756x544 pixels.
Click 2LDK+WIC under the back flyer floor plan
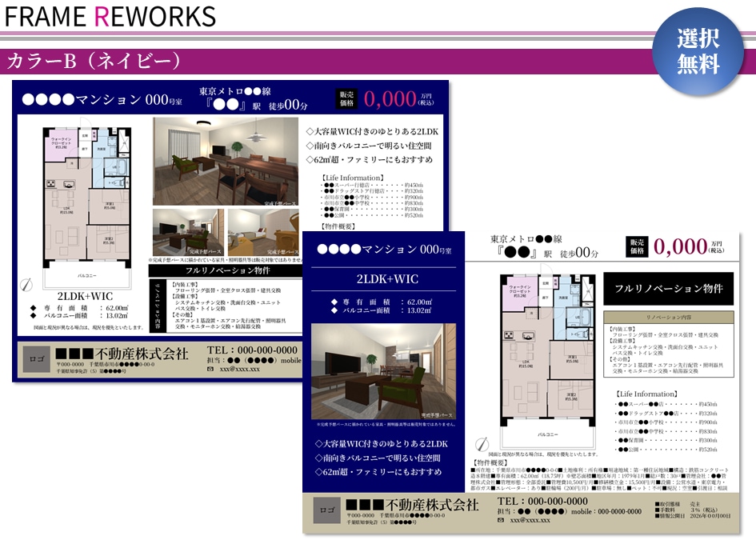click(x=85, y=296)
